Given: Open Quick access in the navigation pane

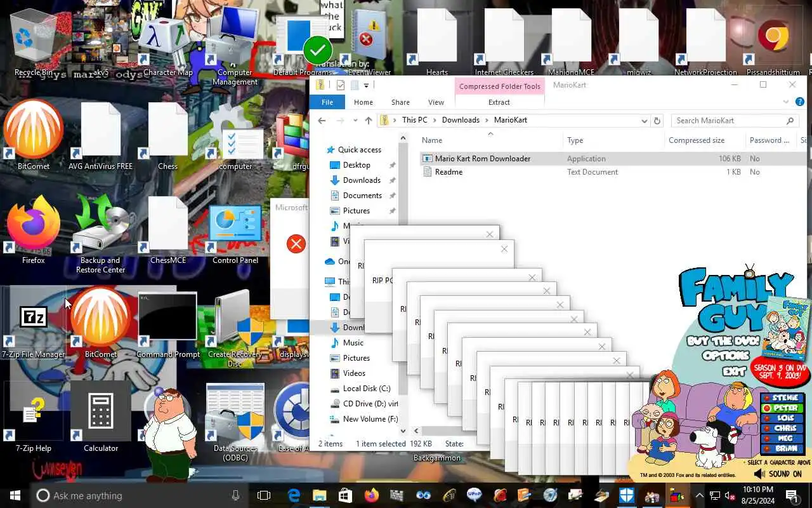Looking at the screenshot, I should (x=359, y=150).
